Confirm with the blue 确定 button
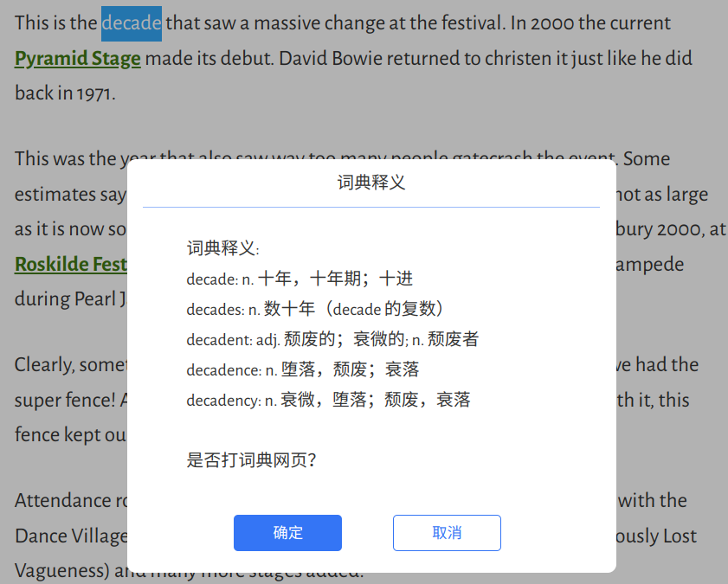Image resolution: width=728 pixels, height=584 pixels. pos(287,532)
